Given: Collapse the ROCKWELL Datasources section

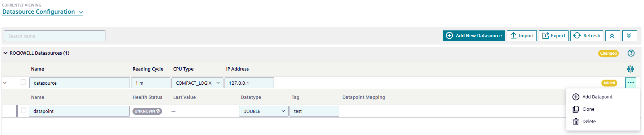Looking at the screenshot, I should tap(5, 53).
